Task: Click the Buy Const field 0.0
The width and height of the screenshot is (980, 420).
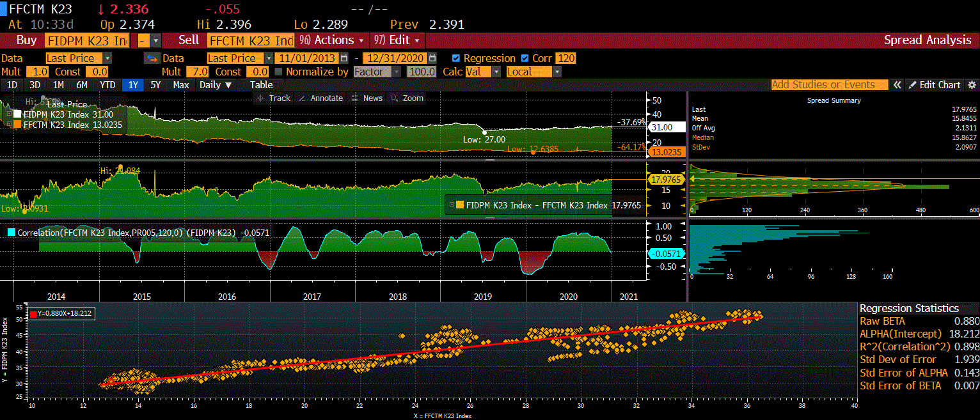Action: point(97,72)
